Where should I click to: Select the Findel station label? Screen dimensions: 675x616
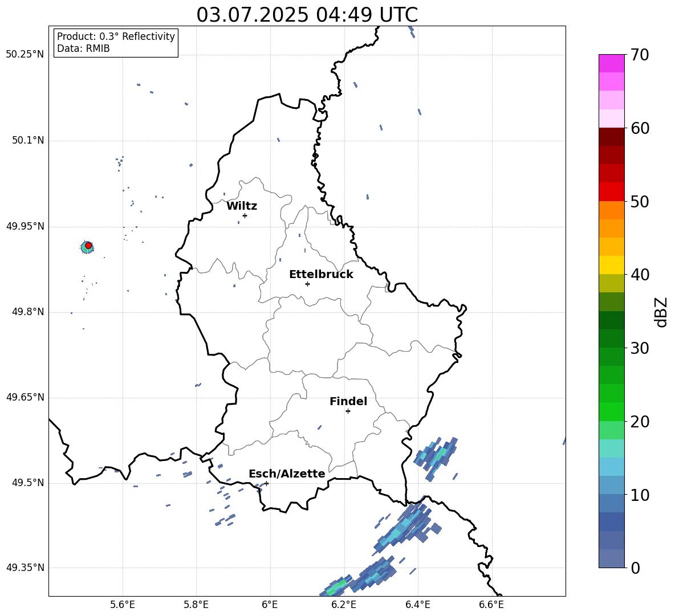348,402
